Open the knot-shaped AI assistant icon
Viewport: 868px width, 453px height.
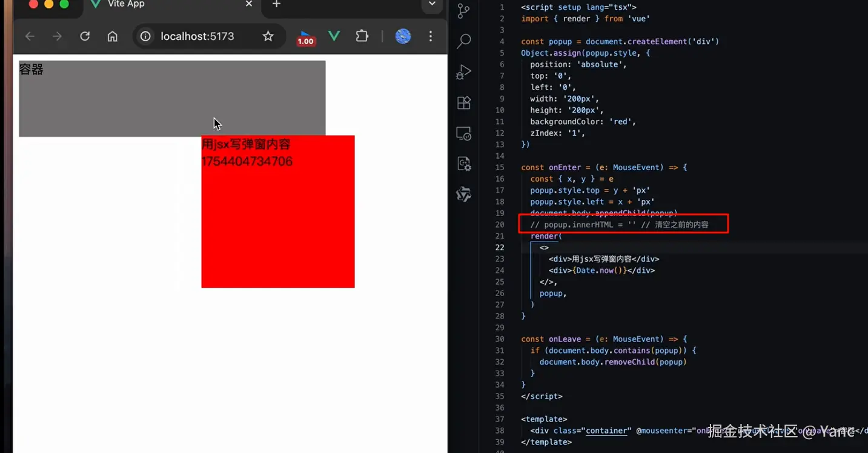(x=463, y=194)
